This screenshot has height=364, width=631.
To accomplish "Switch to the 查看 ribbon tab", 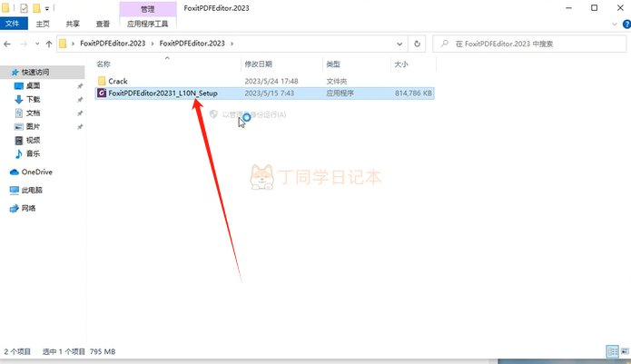I will 103,24.
